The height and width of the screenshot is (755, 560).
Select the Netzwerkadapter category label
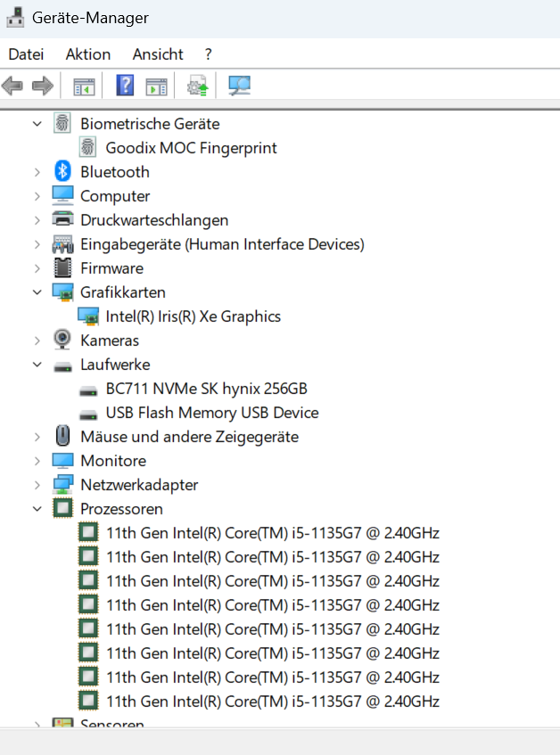(139, 485)
